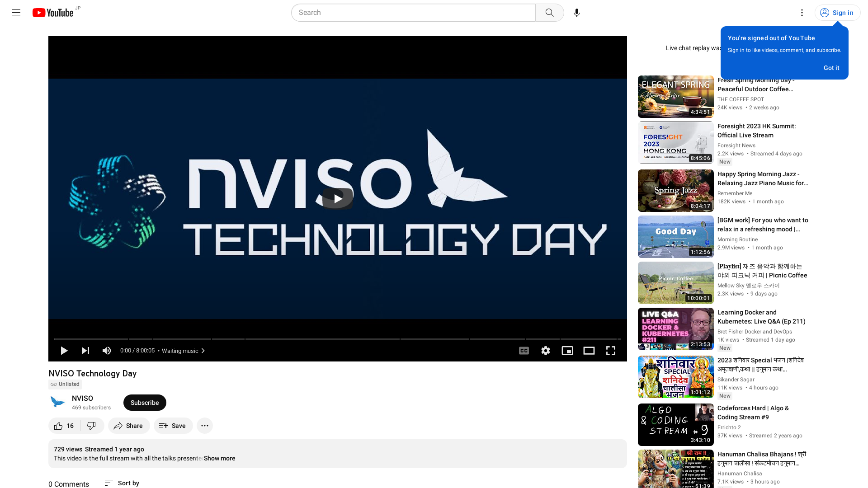Click Errichto channel name
This screenshot has width=868, height=488.
click(729, 427)
